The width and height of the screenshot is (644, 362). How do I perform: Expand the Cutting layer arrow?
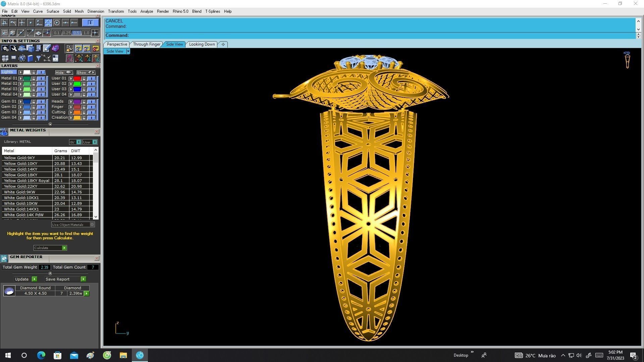(x=71, y=112)
